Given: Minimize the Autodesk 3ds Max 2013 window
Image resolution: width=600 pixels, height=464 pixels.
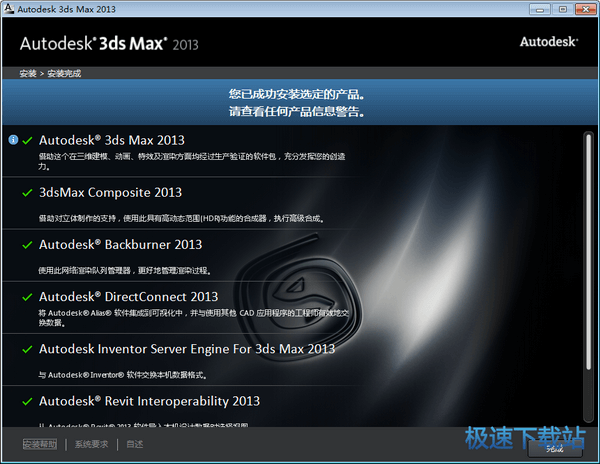Looking at the screenshot, I should (x=540, y=9).
